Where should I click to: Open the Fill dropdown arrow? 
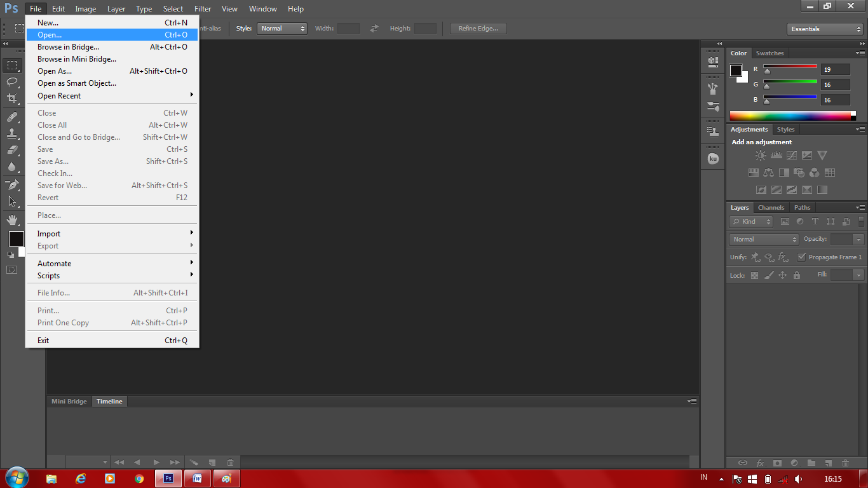(859, 275)
